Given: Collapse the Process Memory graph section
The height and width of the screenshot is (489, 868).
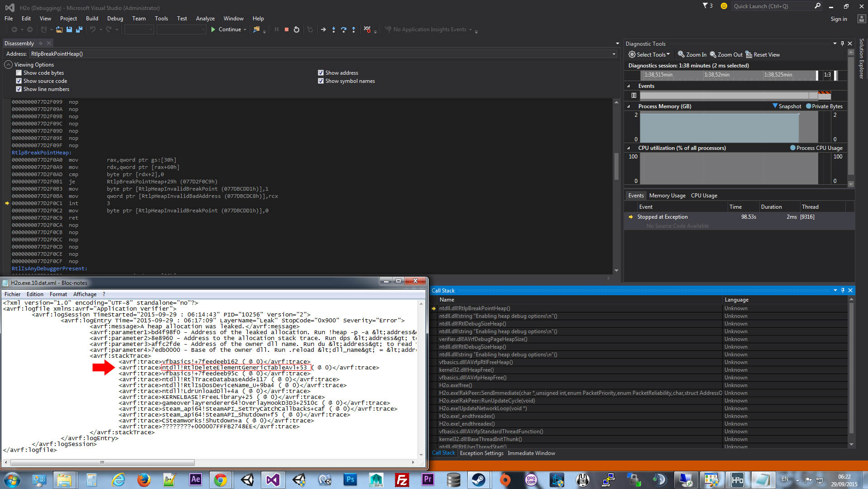Looking at the screenshot, I should tap(628, 106).
